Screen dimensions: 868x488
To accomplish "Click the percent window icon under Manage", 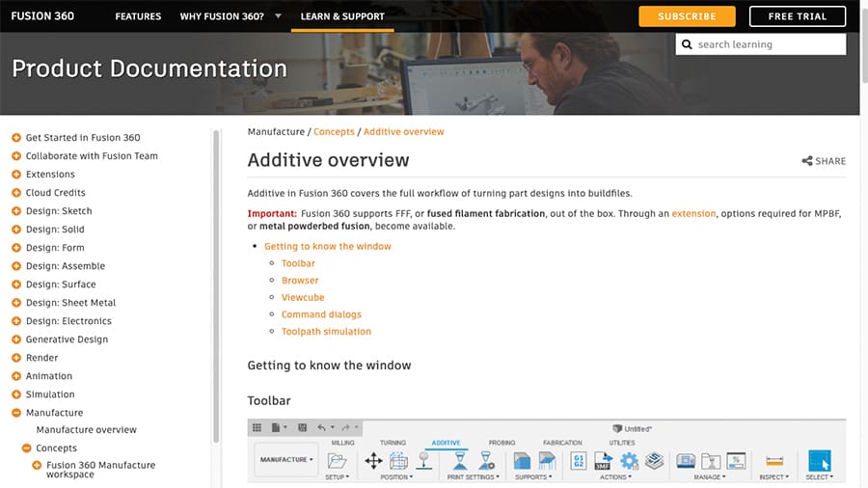I will [x=736, y=460].
